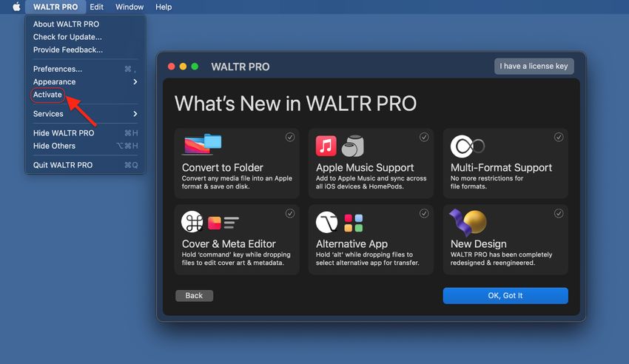This screenshot has height=364, width=629.
Task: Toggle the checkmark on Multi-Format Support card
Action: [x=559, y=137]
